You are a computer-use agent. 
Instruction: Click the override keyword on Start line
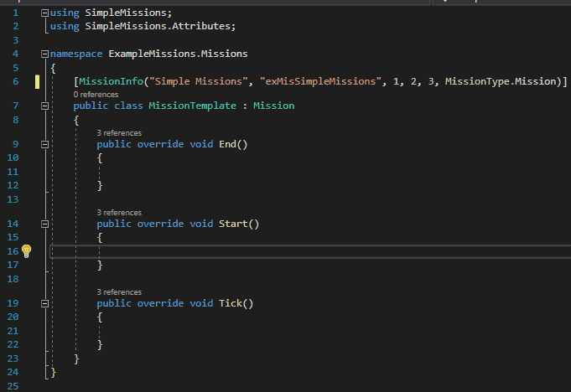tap(160, 224)
